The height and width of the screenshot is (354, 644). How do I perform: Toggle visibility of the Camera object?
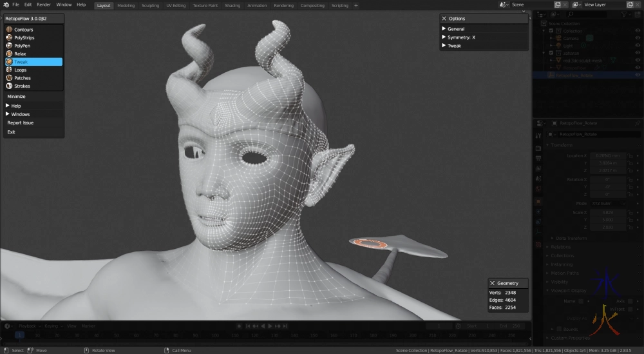coord(637,38)
